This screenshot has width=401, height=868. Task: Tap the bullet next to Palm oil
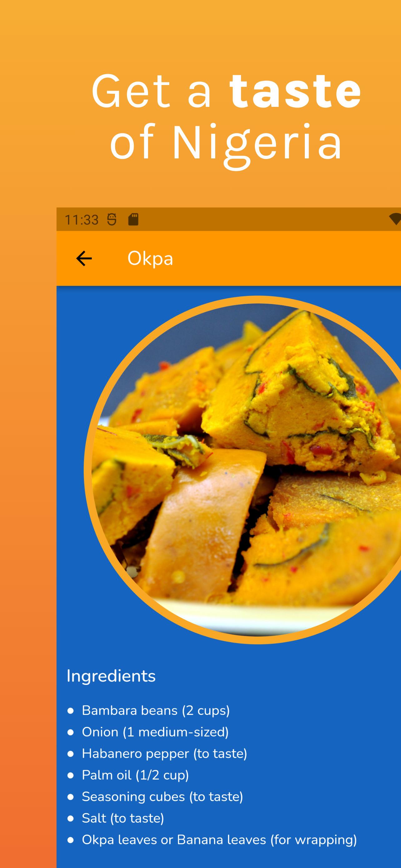click(x=70, y=775)
